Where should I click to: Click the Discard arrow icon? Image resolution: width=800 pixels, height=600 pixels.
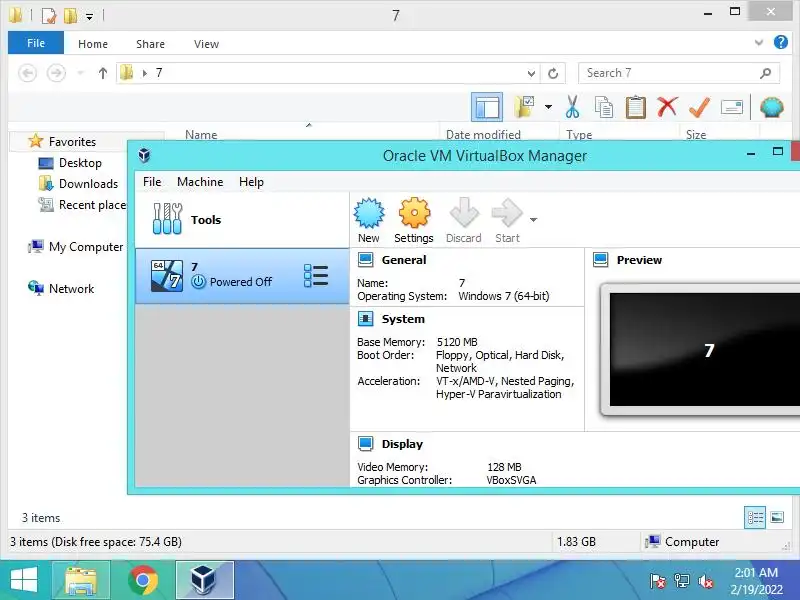tap(464, 213)
